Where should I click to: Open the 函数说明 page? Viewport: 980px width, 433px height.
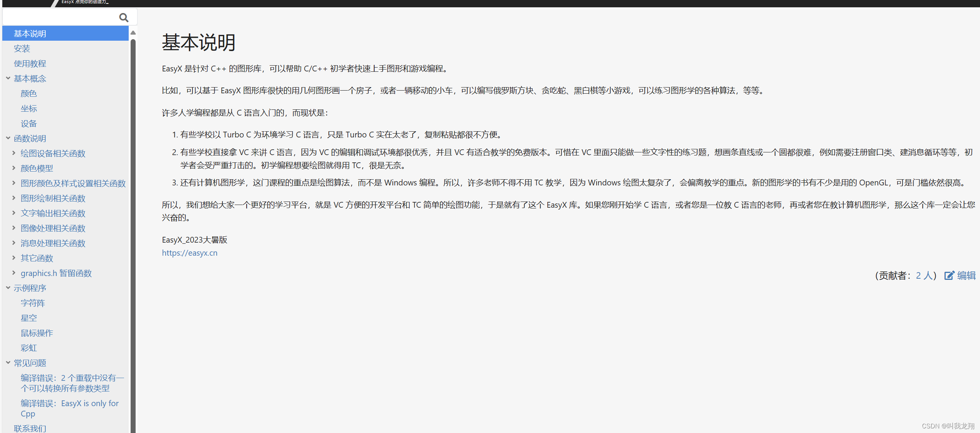(30, 138)
